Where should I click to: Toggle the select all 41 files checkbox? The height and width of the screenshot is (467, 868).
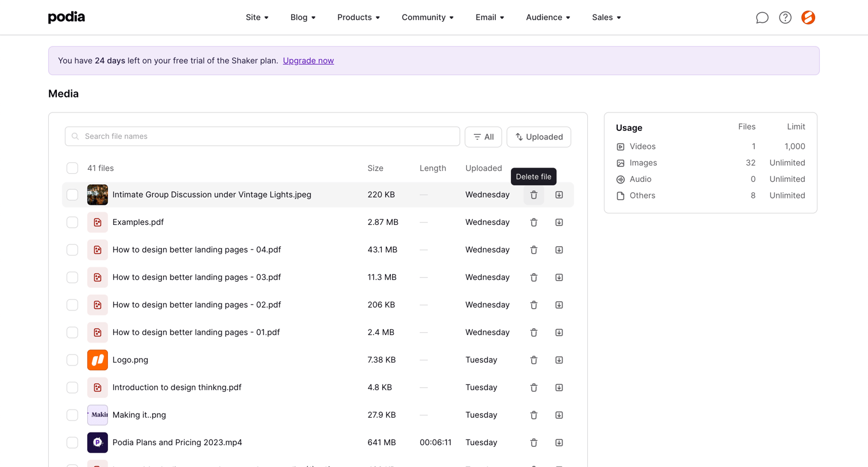[72, 168]
